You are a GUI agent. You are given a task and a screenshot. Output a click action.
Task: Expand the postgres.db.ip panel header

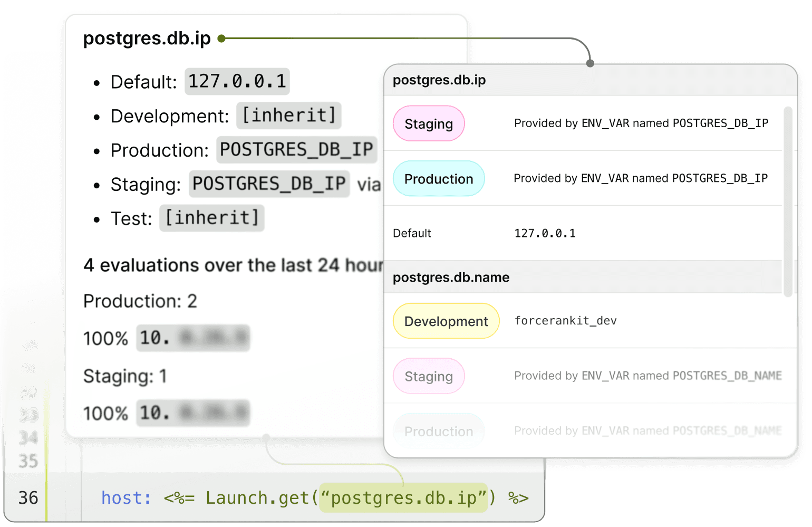tap(439, 80)
